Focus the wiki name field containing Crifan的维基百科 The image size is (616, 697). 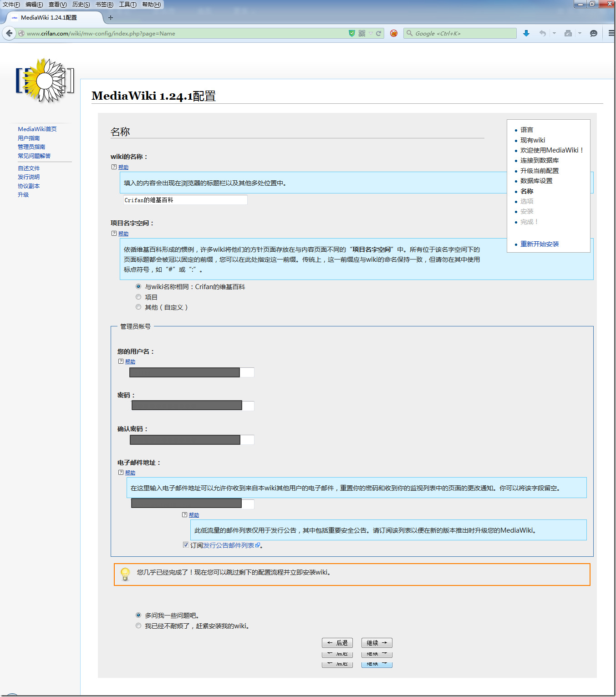pos(185,200)
